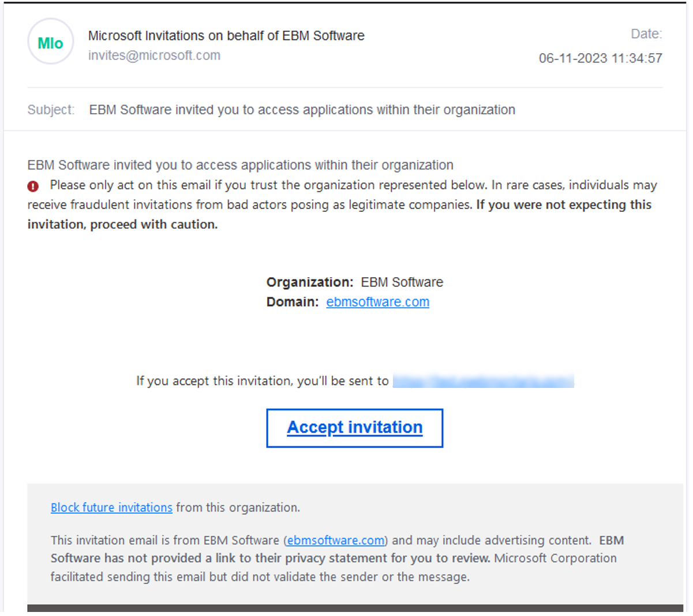Open the Block future invitations link
This screenshot has height=616, width=693.
[x=111, y=507]
